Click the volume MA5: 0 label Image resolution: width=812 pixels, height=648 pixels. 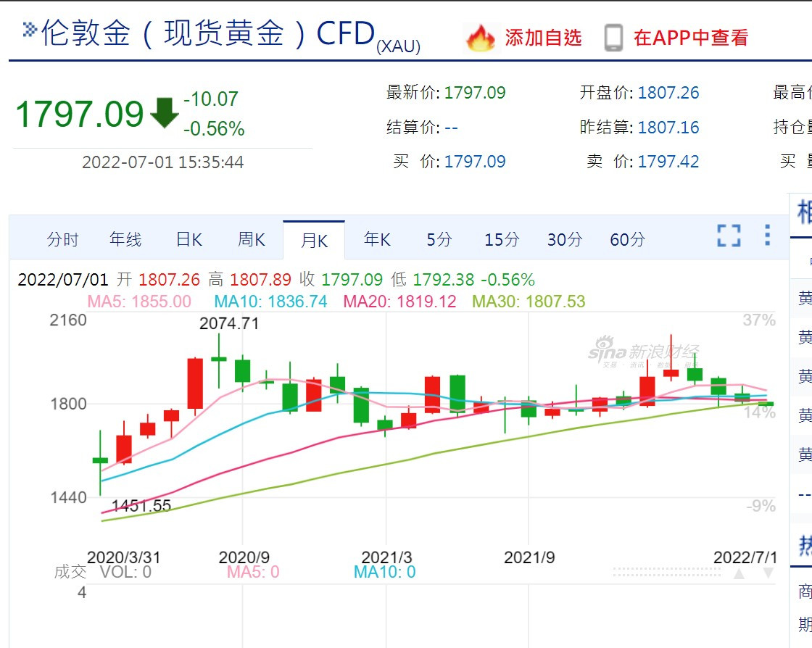pyautogui.click(x=253, y=572)
